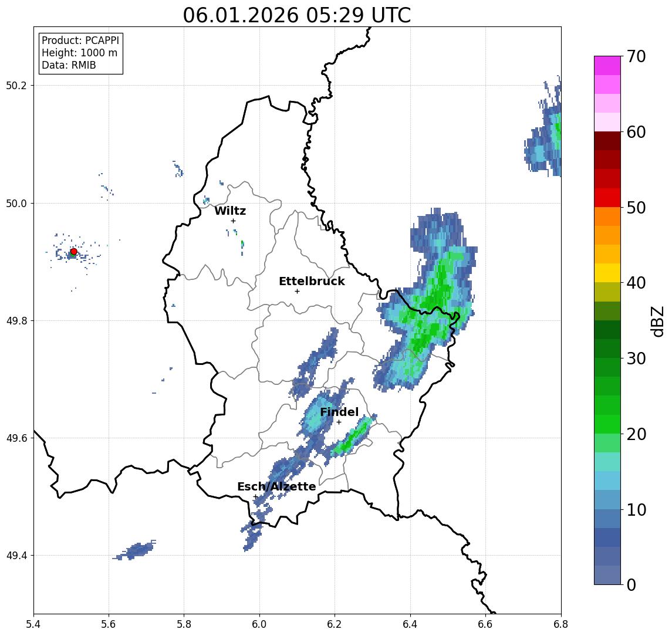Click the colorbar tick label 30
The image size is (672, 636).
[x=636, y=358]
